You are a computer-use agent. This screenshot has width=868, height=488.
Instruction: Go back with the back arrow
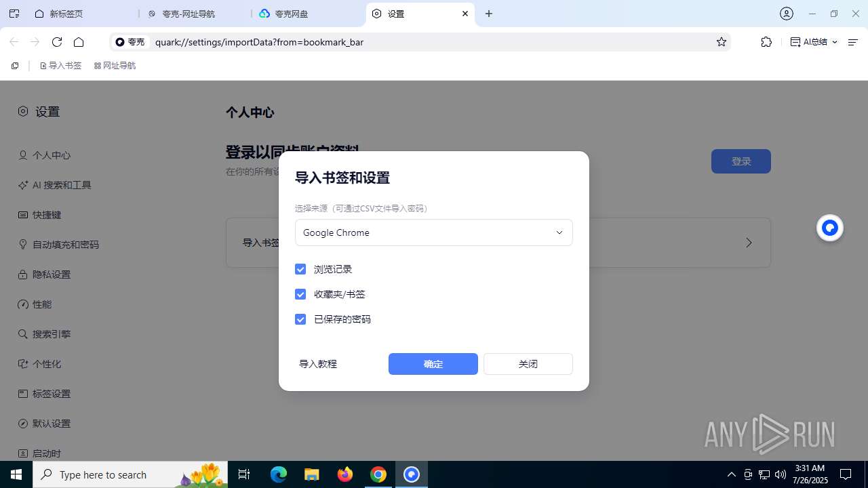click(x=14, y=42)
